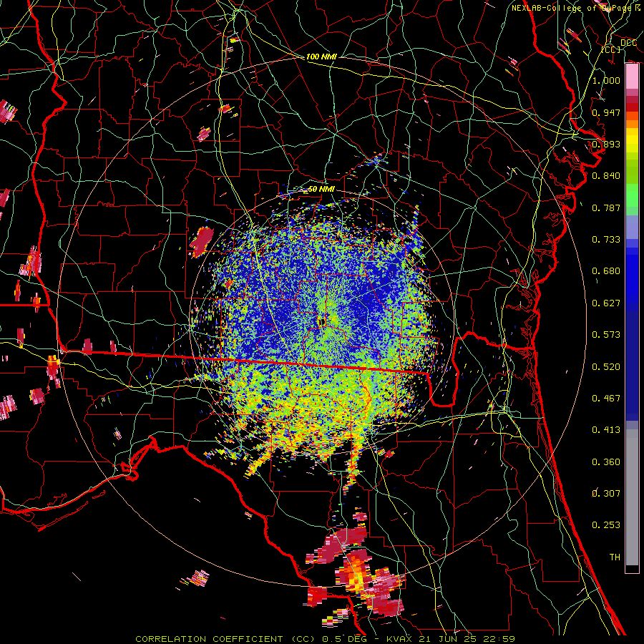Image resolution: width=644 pixels, height=644 pixels.
Task: Click the KVAX radar site center marker
Action: (x=321, y=321)
